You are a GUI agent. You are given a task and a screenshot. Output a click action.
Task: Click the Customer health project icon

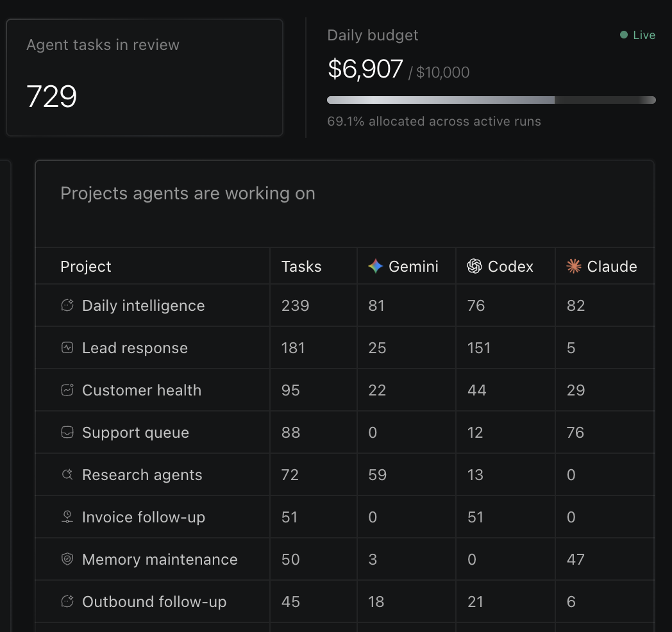pos(67,390)
